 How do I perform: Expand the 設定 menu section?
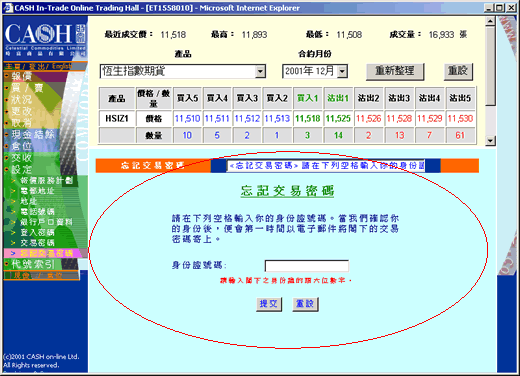coord(21,169)
